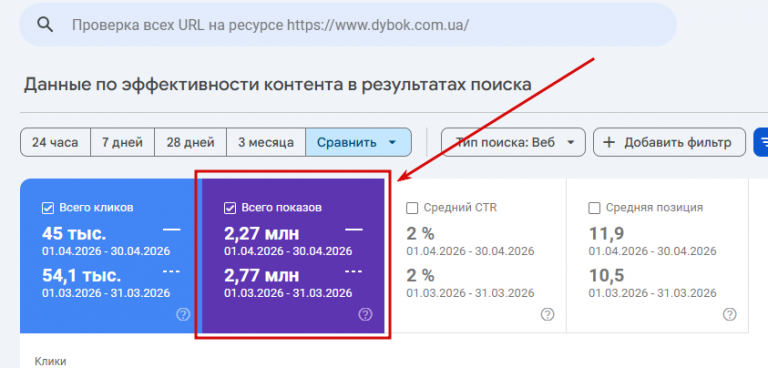This screenshot has height=368, width=768.
Task: Click the 2,27 млн impressions value
Action: pyautogui.click(x=262, y=234)
